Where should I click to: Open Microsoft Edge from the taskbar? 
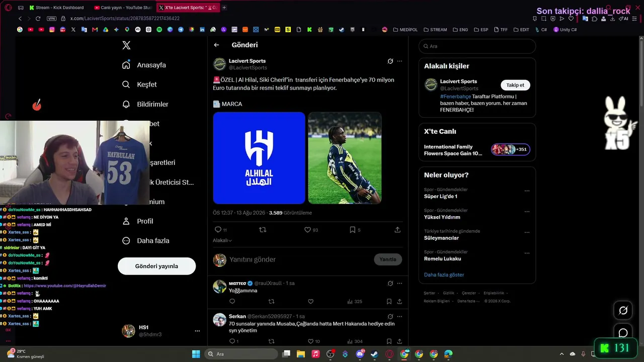(448, 354)
